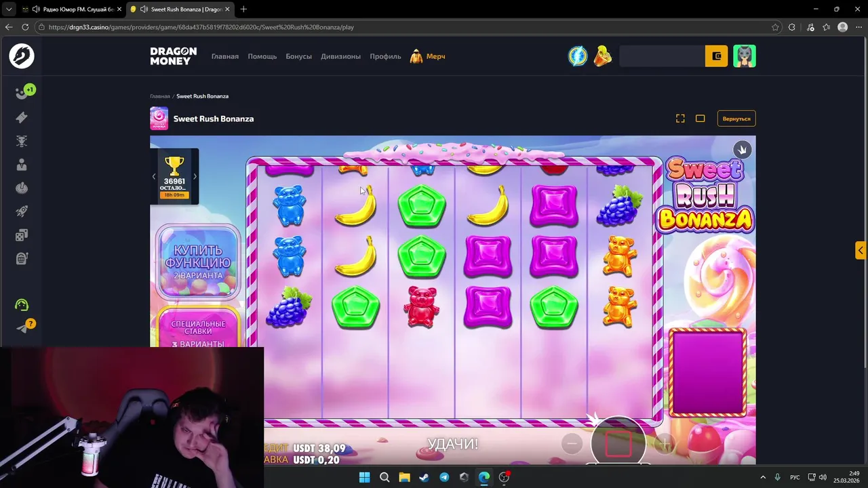Open support headset icon
The height and width of the screenshot is (488, 868).
pos(22,305)
